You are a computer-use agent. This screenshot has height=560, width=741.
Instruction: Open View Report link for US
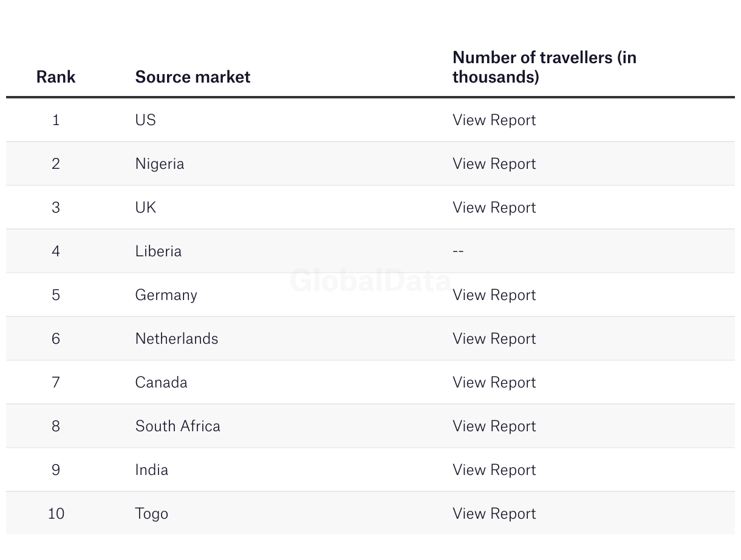pyautogui.click(x=494, y=120)
